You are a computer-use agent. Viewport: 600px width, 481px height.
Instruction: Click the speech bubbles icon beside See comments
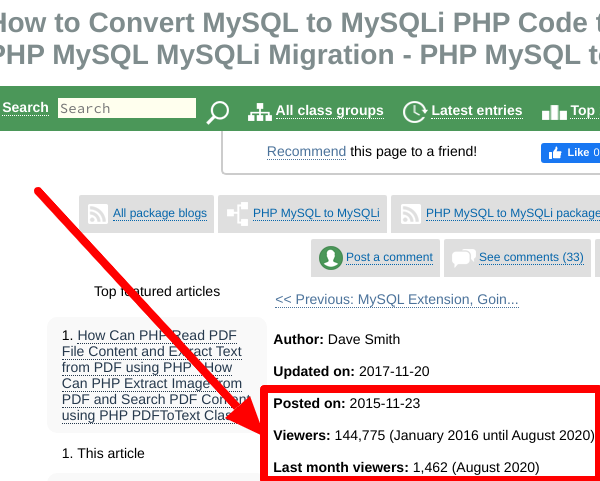(463, 258)
